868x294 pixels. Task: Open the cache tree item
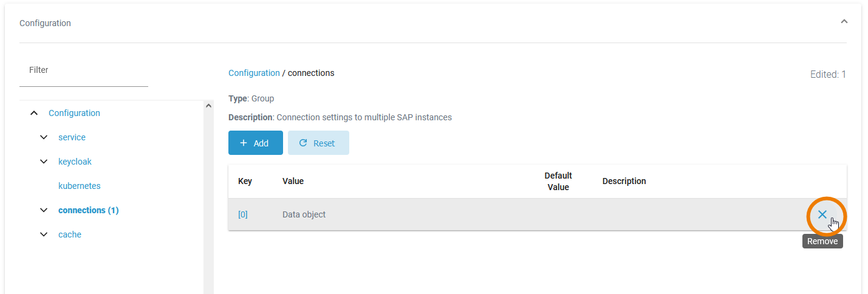click(69, 234)
